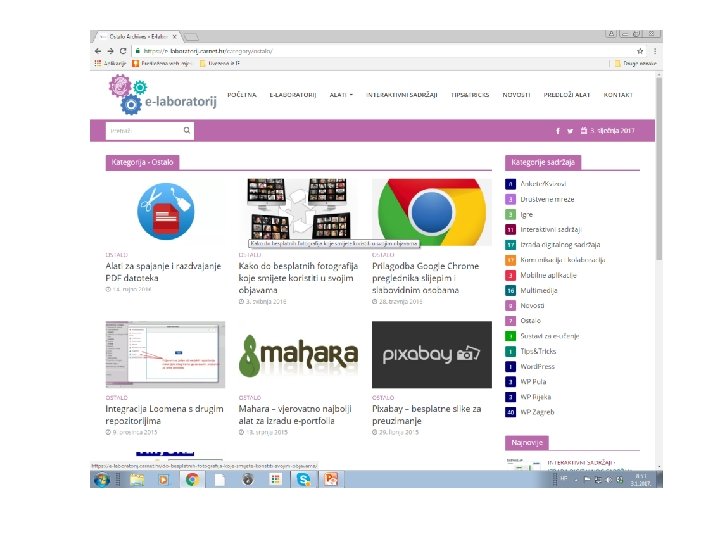Open Sustavi za e-učenje category
720x540 pixels.
pyautogui.click(x=549, y=336)
